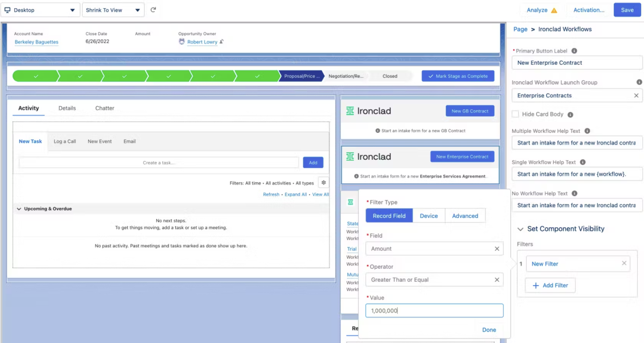Click the Save button
This screenshot has width=644, height=343.
coord(627,10)
